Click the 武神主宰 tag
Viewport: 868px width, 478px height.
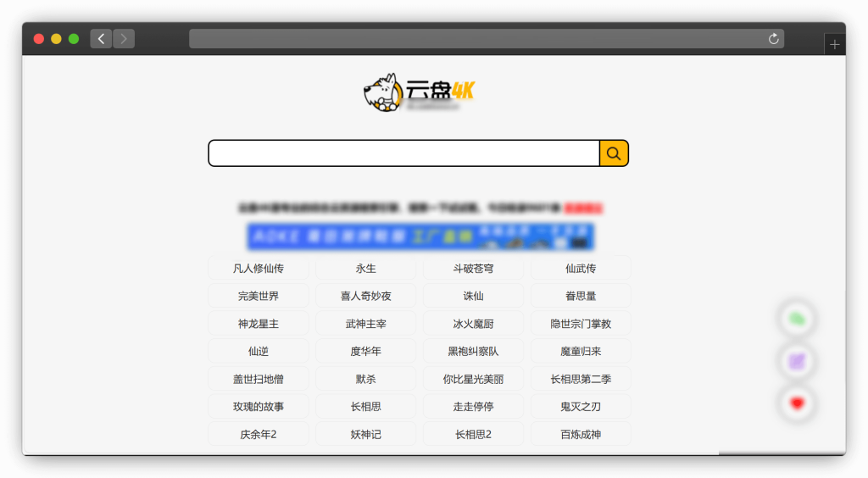click(366, 324)
